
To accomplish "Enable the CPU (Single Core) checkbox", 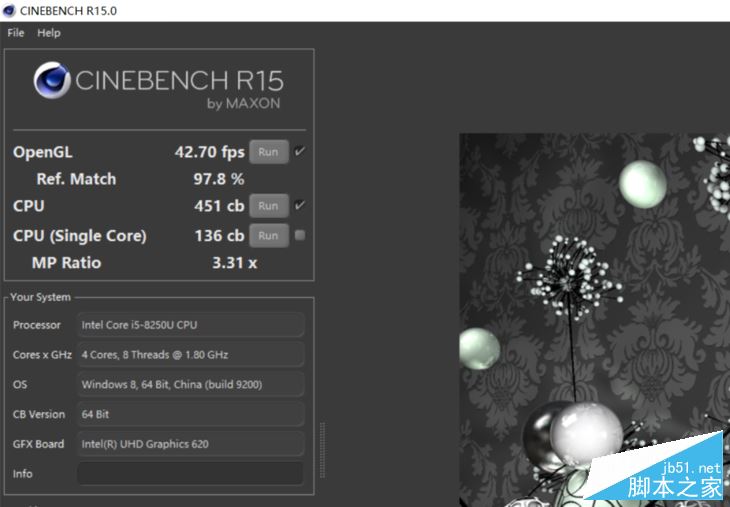I will point(300,235).
